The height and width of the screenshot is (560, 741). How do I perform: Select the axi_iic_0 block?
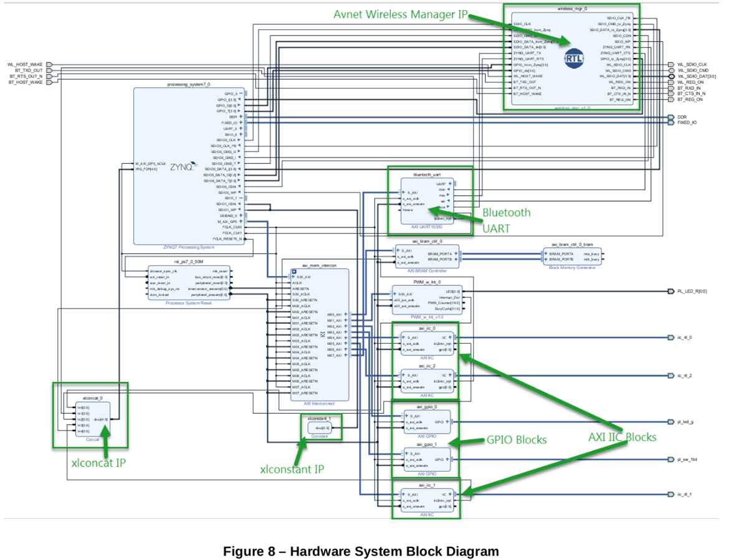[x=427, y=344]
